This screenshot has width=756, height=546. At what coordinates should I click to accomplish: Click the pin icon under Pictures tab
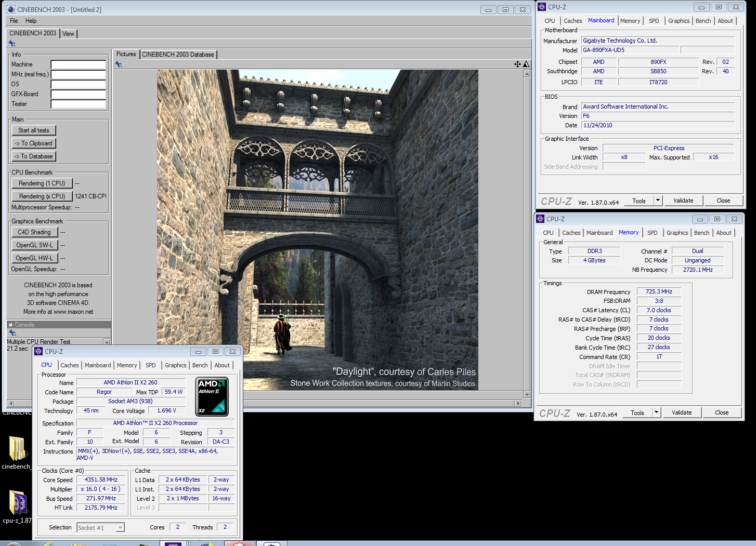tap(119, 64)
